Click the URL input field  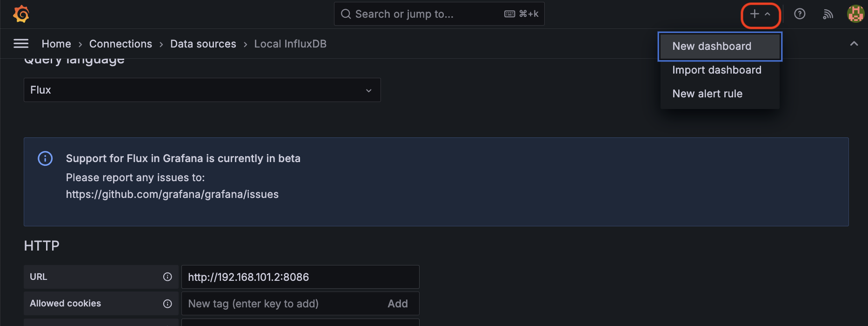tap(300, 277)
